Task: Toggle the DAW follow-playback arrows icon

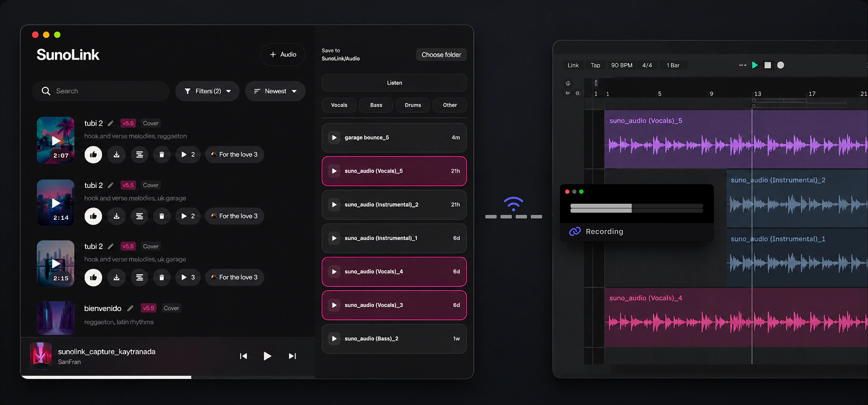Action: (743, 65)
